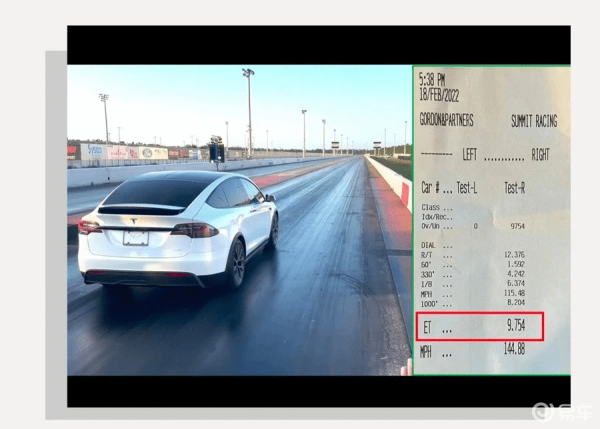Click the SUMMIT RACING text

534,122
